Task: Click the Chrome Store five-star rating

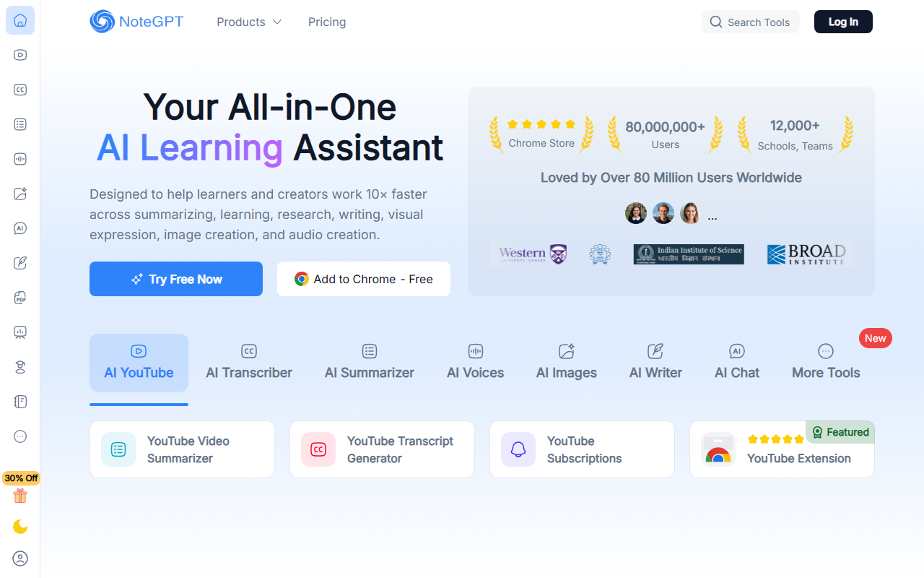Action: (541, 124)
